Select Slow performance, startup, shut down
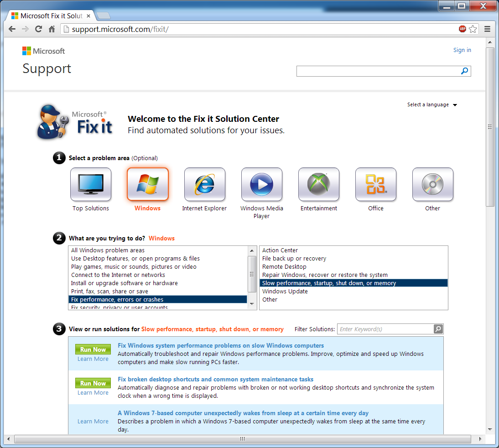Image resolution: width=499 pixels, height=448 pixels. pyautogui.click(x=353, y=283)
